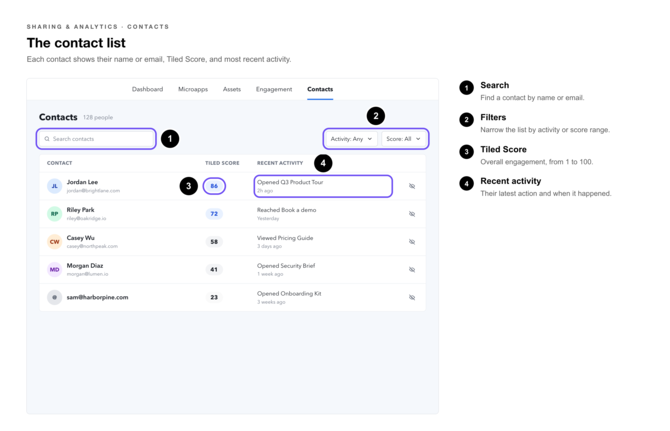
Task: Open the Activity: Any filter dropdown
Action: click(x=351, y=139)
